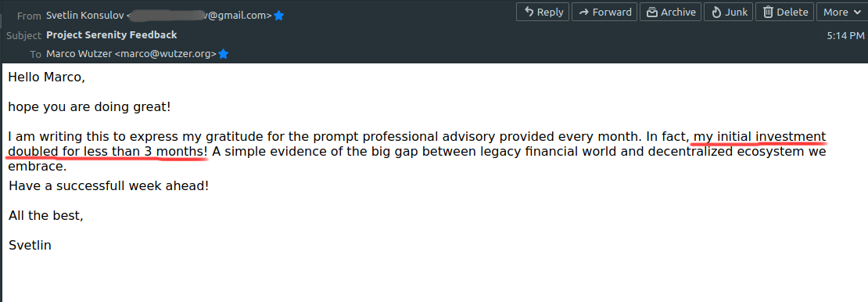Click the underlined 'doubled for less than 3 months' text
Image resolution: width=868 pixels, height=302 pixels.
(x=106, y=151)
